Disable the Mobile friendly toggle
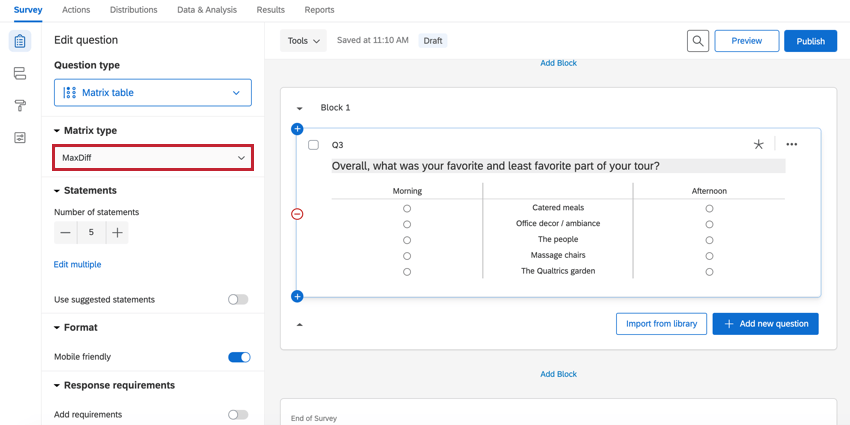This screenshot has height=425, width=850. 239,357
